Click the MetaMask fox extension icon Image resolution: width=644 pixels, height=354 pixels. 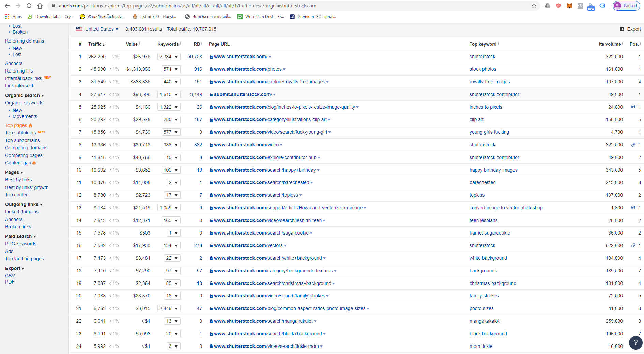tap(569, 6)
